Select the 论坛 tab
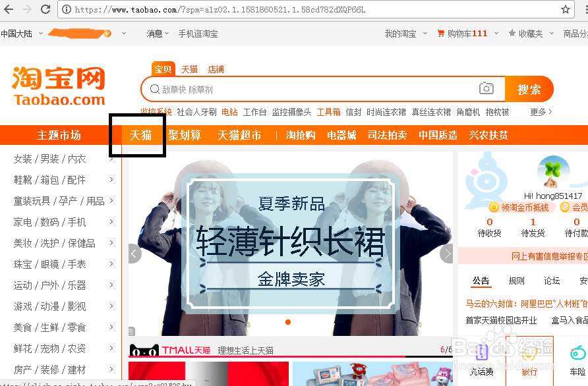The image size is (588, 386). pyautogui.click(x=552, y=281)
